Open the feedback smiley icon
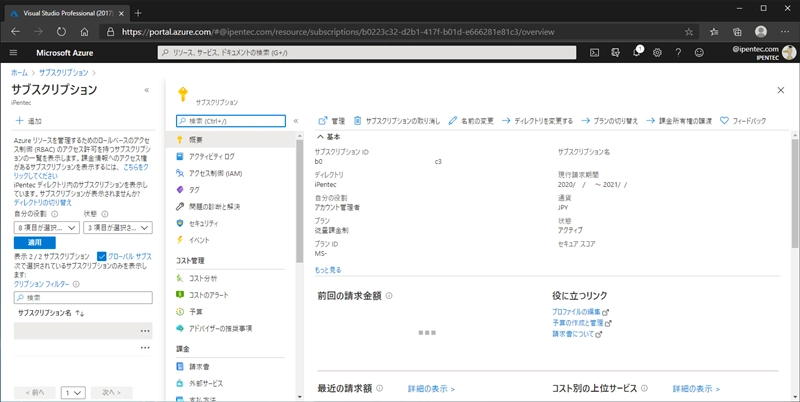Screen dimensions: 800x402 [699, 53]
